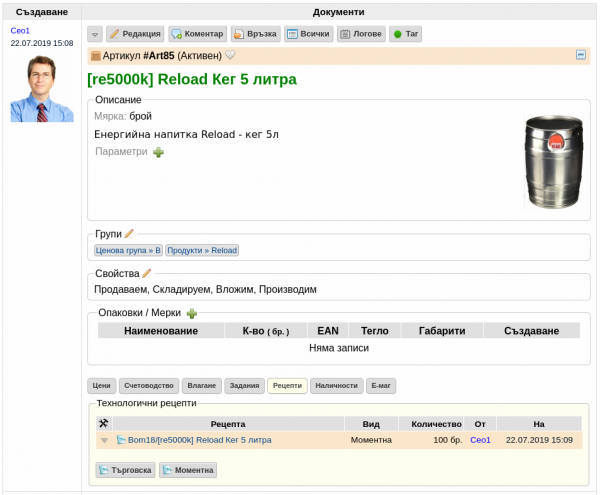Create a Моментна recipe button

[188, 470]
